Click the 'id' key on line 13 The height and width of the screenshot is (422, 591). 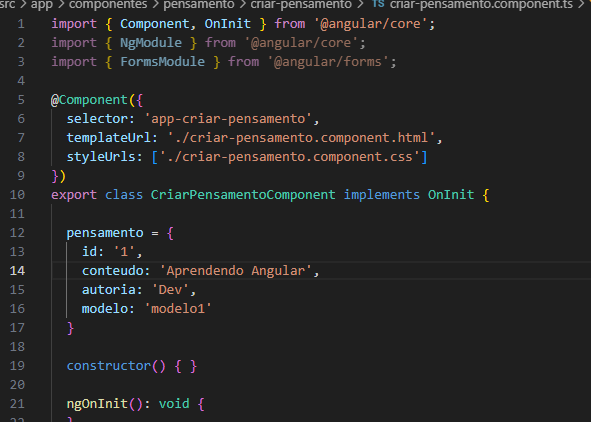89,252
